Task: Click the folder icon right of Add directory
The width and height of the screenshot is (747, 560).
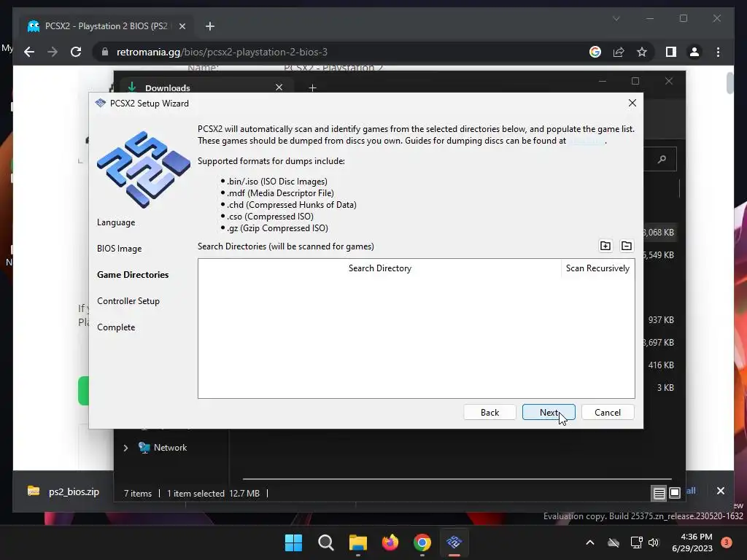Action: click(627, 246)
